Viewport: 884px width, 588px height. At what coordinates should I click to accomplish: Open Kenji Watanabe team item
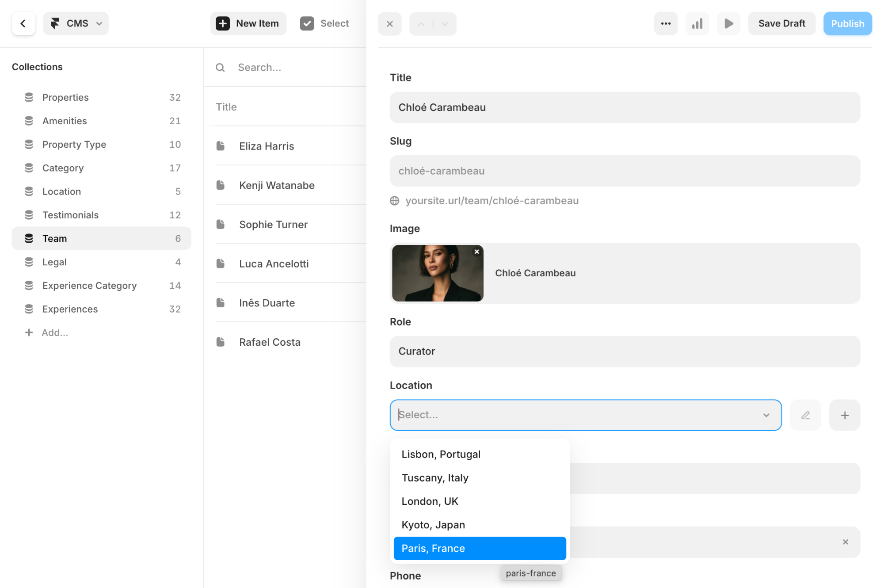tap(277, 185)
